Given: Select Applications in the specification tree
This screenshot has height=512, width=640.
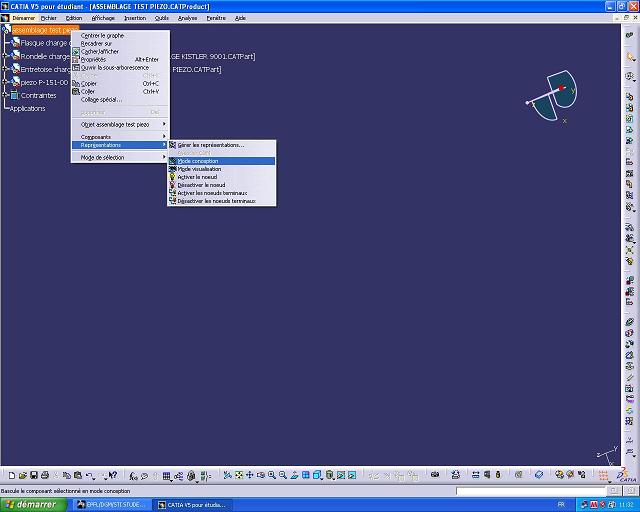Looking at the screenshot, I should tap(27, 108).
